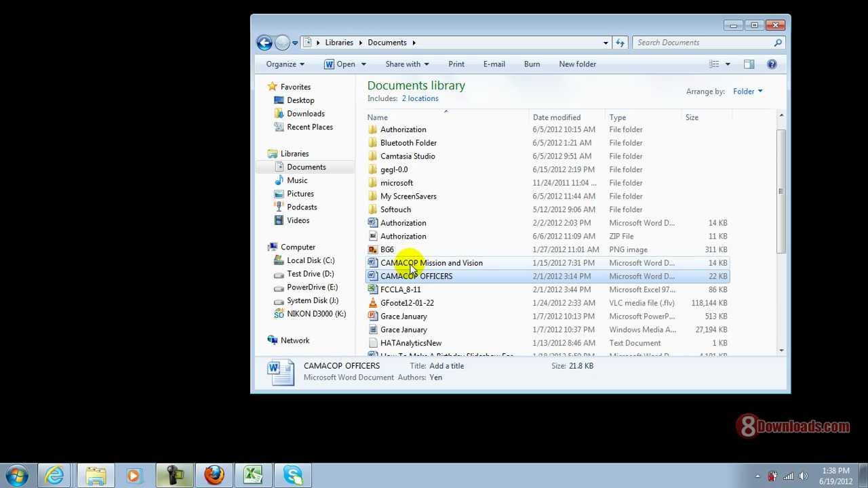Open Skype from the taskbar
Screen dimensions: 868x488
[293, 475]
